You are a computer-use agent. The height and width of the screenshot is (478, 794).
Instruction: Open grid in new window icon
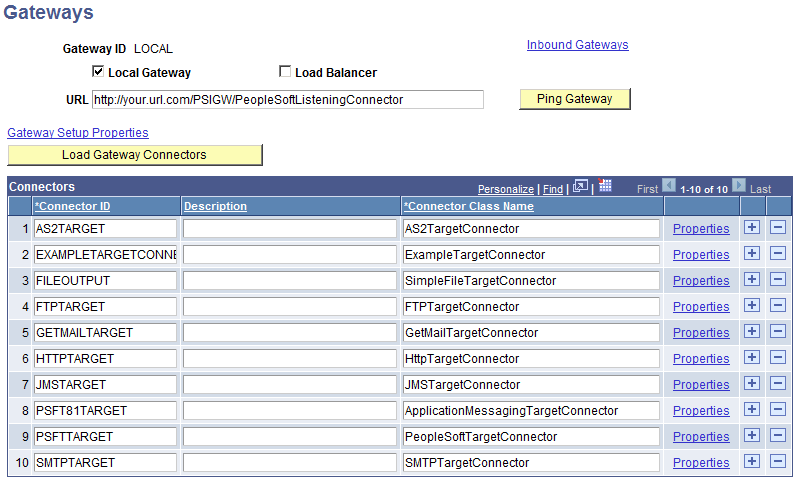(580, 186)
